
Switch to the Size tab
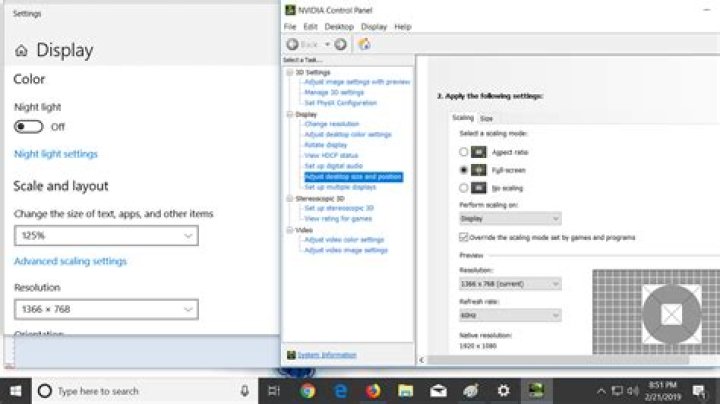click(x=486, y=118)
